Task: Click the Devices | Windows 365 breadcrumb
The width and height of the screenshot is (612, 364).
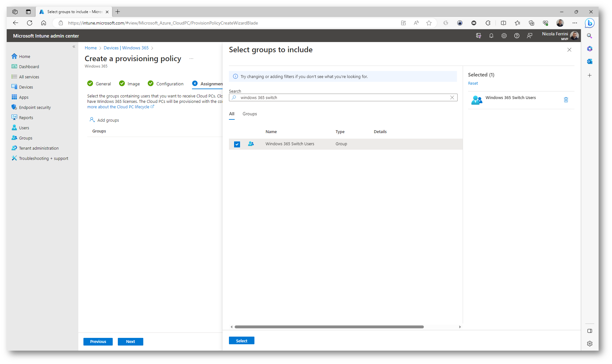Action: pyautogui.click(x=126, y=48)
